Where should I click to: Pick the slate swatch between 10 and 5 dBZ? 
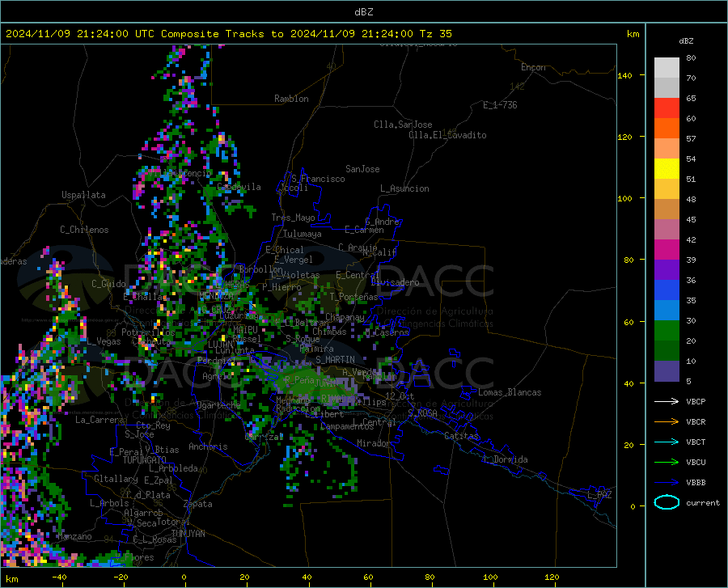coord(667,371)
